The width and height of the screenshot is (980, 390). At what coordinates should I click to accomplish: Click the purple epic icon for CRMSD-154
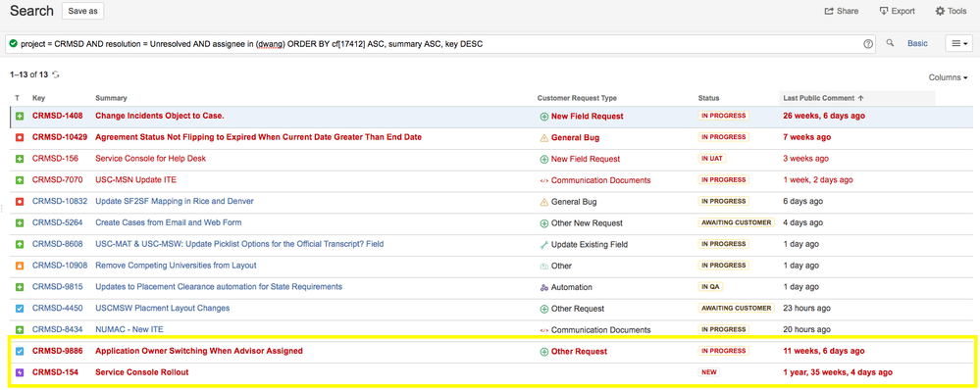(x=20, y=372)
